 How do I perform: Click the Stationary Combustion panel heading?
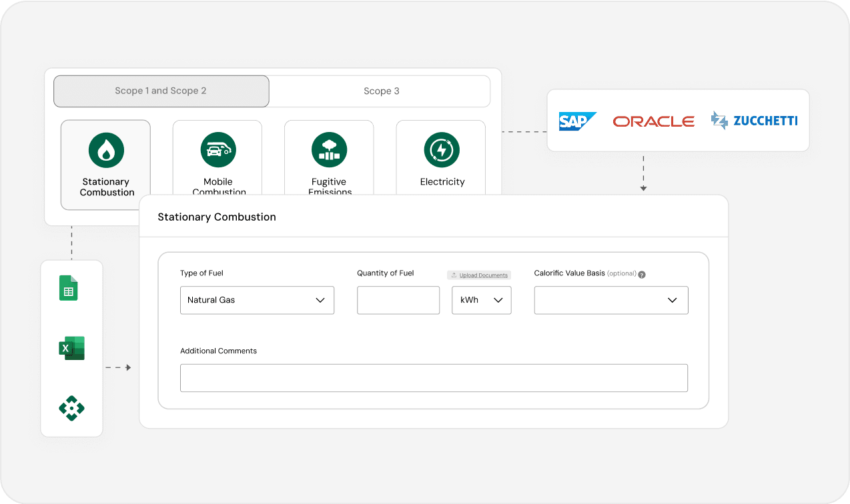217,217
